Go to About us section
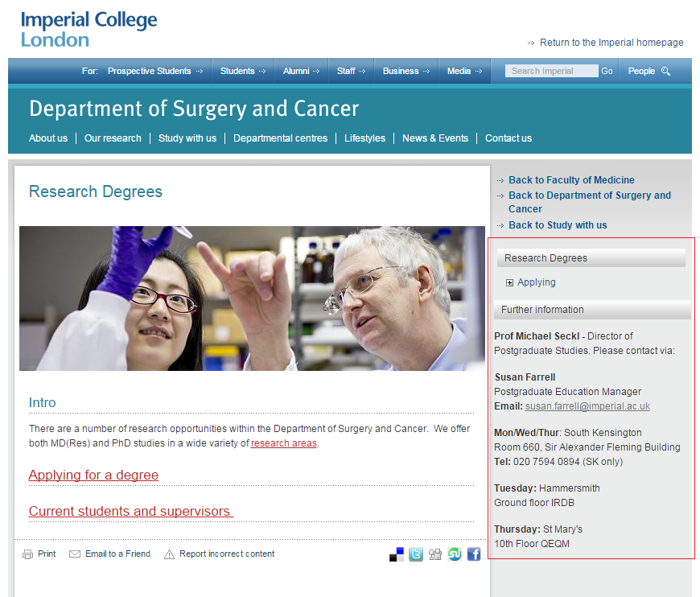 click(48, 138)
